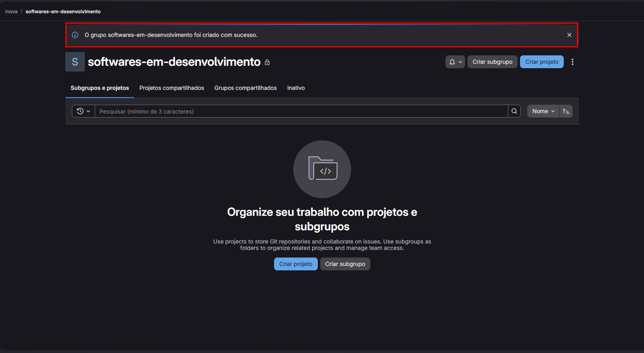The height and width of the screenshot is (353, 644).
Task: Dismiss the group created success alert
Action: point(569,35)
